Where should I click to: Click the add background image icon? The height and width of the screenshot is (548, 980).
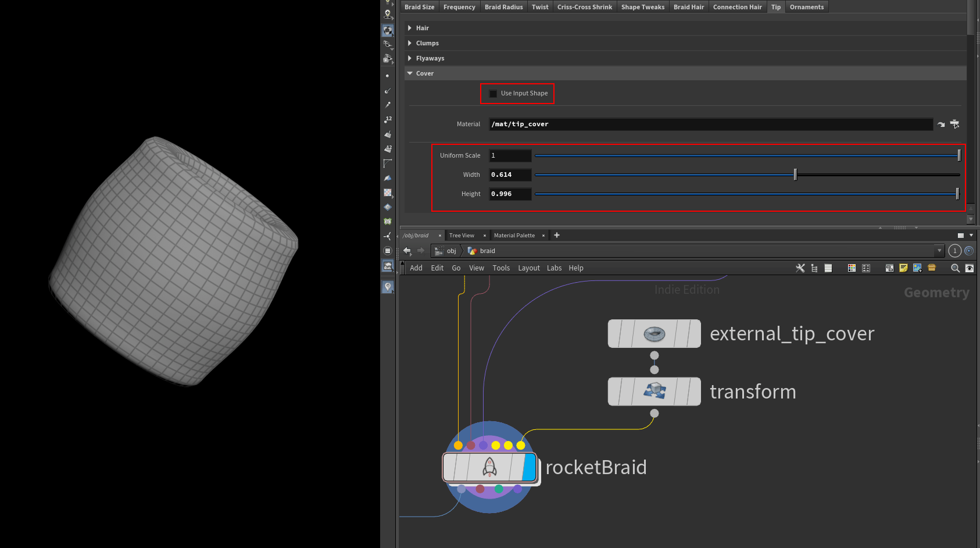point(917,268)
